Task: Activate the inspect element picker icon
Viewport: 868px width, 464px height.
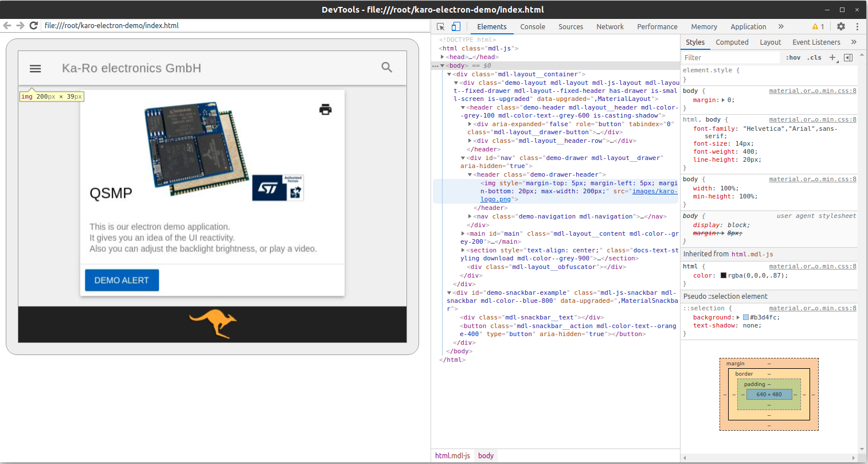Action: pos(440,26)
